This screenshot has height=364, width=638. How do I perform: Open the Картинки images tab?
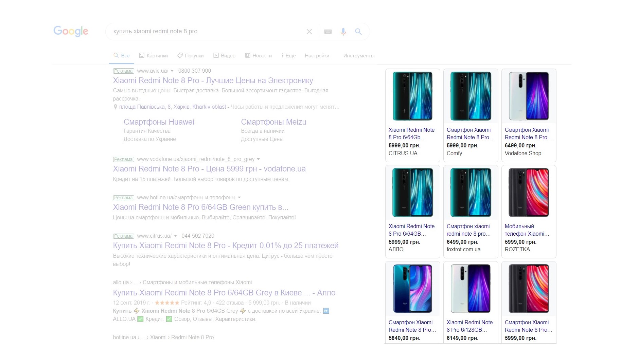[153, 56]
